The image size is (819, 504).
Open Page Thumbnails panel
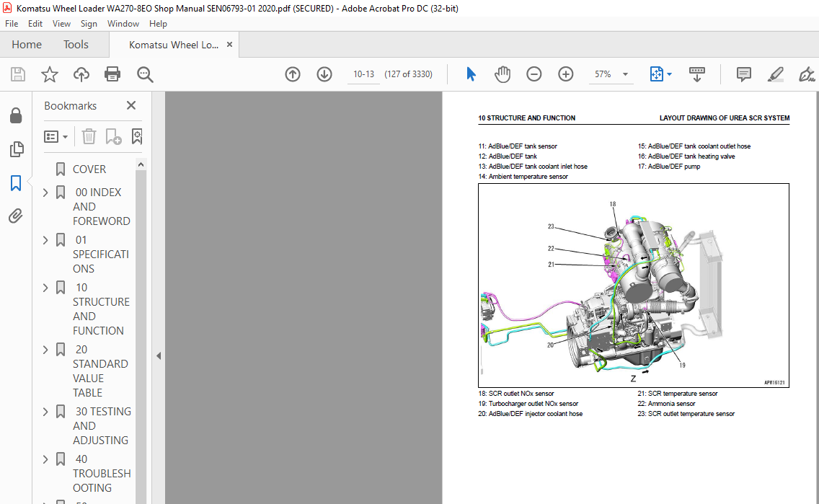[x=16, y=149]
